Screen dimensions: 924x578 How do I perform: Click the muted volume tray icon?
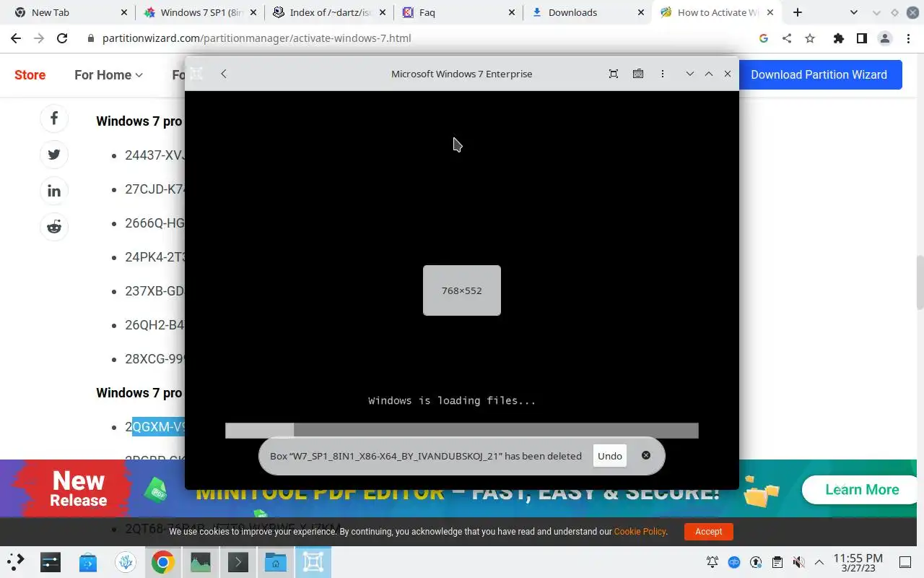click(x=798, y=561)
